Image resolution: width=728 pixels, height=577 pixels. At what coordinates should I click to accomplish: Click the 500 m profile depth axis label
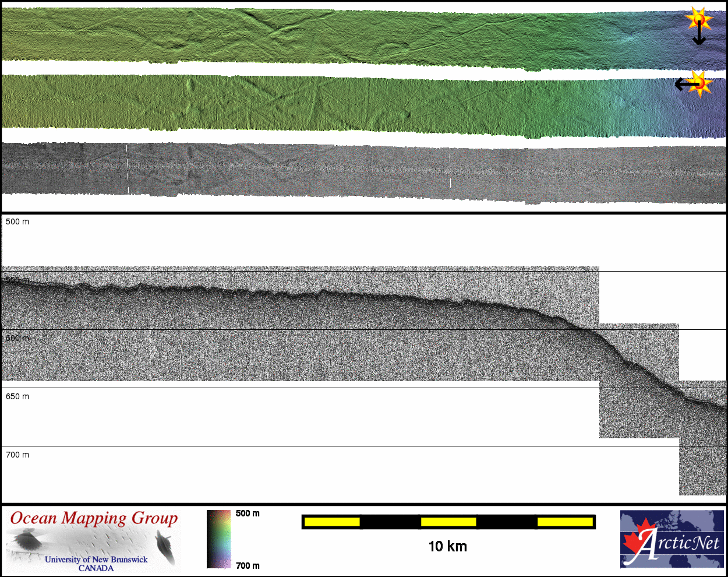(x=17, y=221)
